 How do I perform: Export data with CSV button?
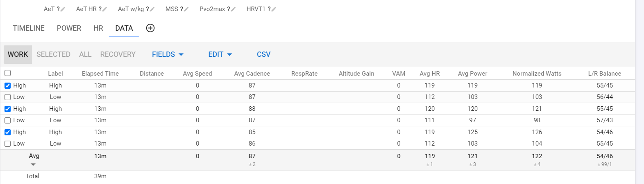[263, 54]
